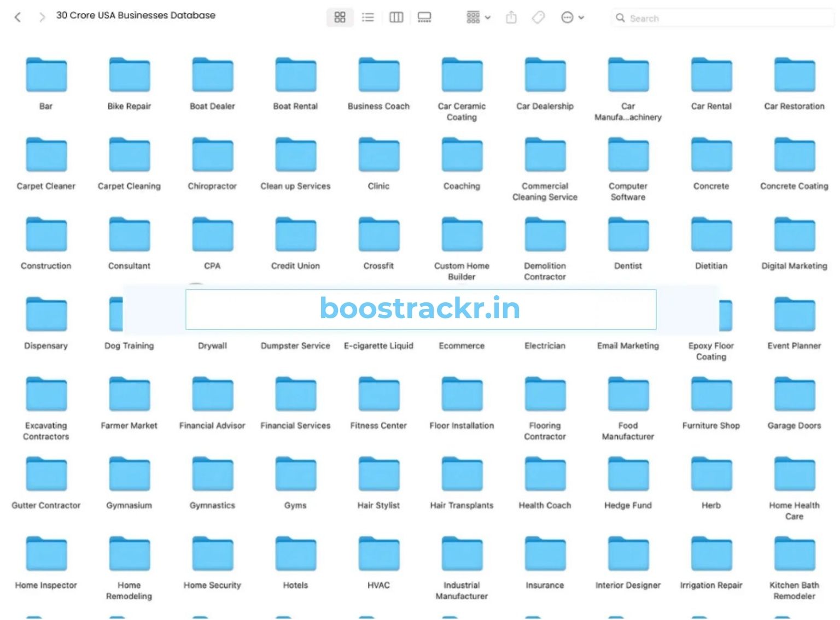Open the group-by options dropdown
The image size is (840, 620).
pyautogui.click(x=479, y=17)
